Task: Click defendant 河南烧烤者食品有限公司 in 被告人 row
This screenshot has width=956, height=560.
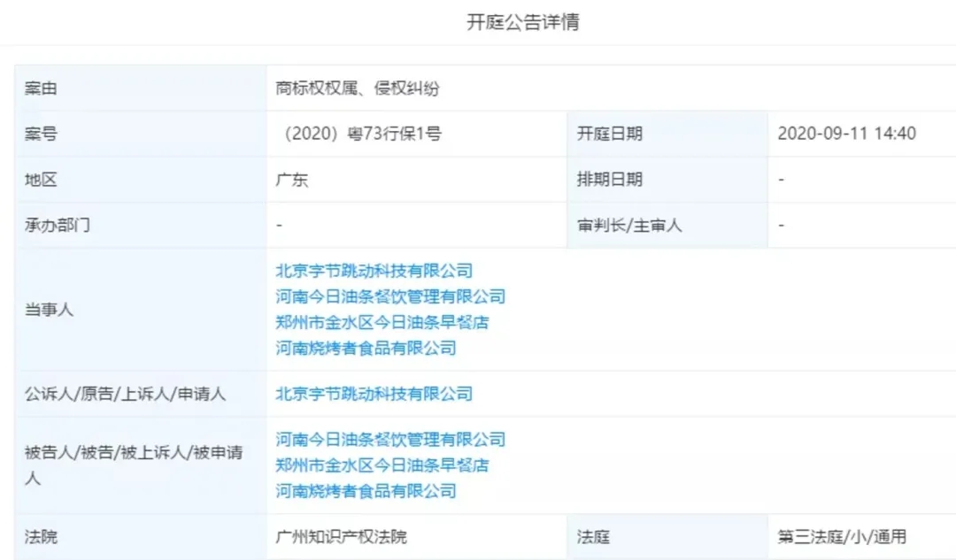Action: 366,491
